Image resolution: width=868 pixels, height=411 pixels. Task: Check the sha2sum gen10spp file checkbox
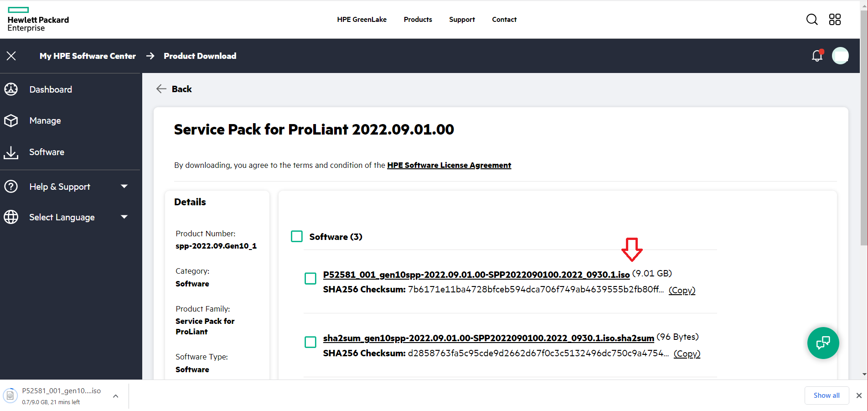pos(310,342)
